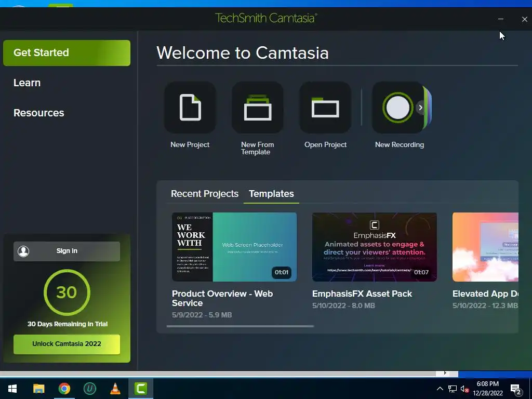Open VLC media player from the taskbar
The height and width of the screenshot is (399, 532).
[x=115, y=389]
